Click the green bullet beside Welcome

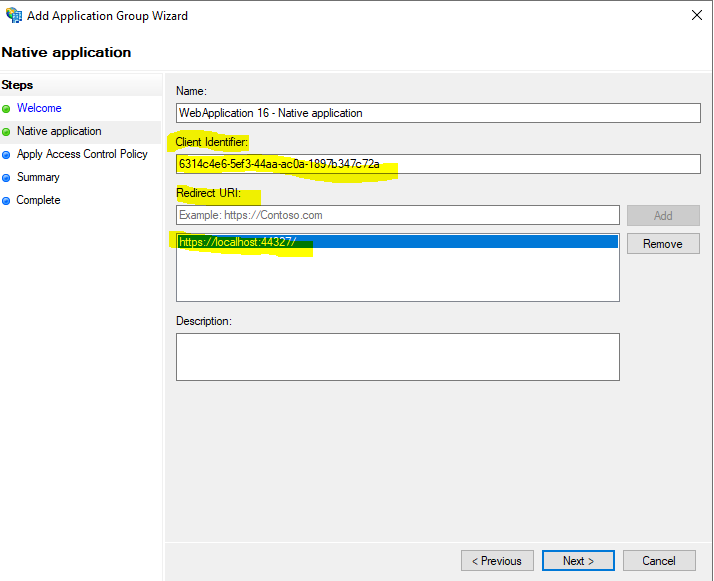pos(6,109)
